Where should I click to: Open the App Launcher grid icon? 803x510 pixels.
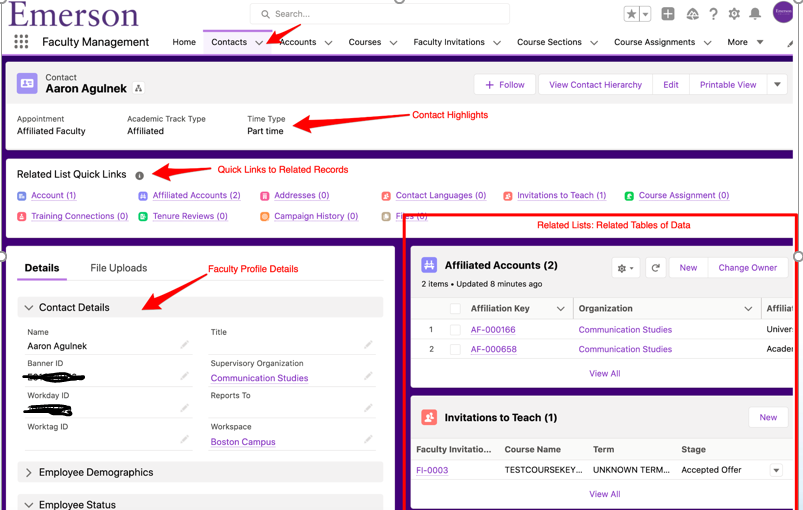pos(21,41)
